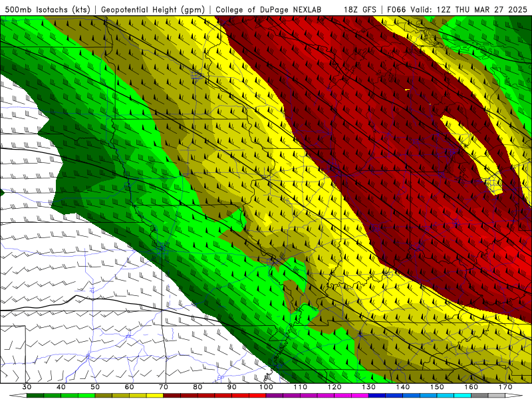Click the 'Valid: 12Z THU MAR 27 2025' text

469,9
